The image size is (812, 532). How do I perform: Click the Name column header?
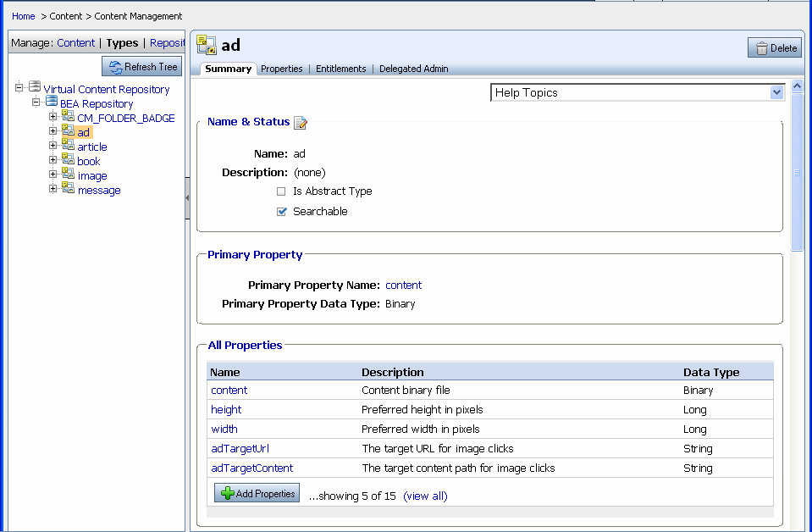click(224, 373)
